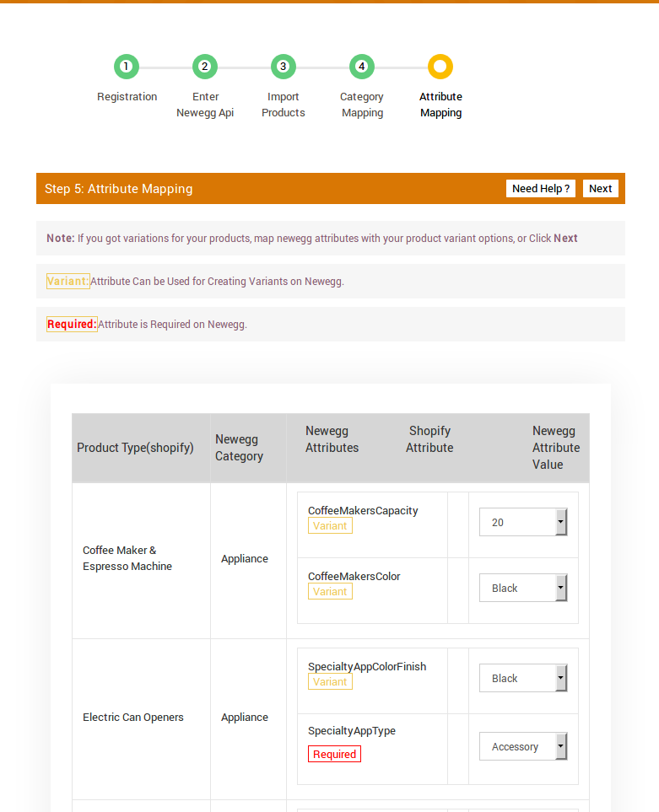Click step 1 Registration circle
Viewport: 659px width, 812px height.
(x=127, y=67)
